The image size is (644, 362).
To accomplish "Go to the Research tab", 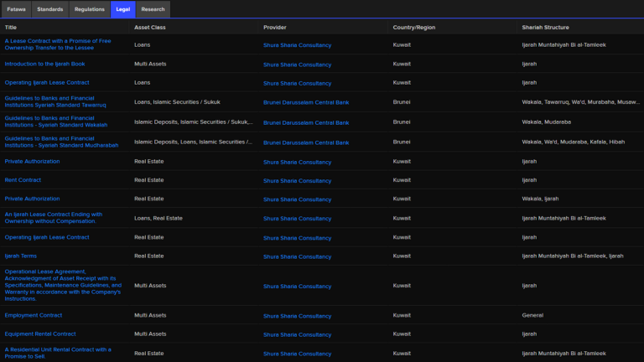I will 153,9.
